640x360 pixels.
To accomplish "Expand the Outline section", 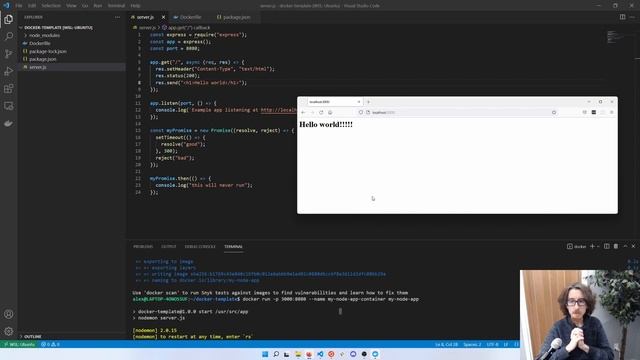I will 32,336.
